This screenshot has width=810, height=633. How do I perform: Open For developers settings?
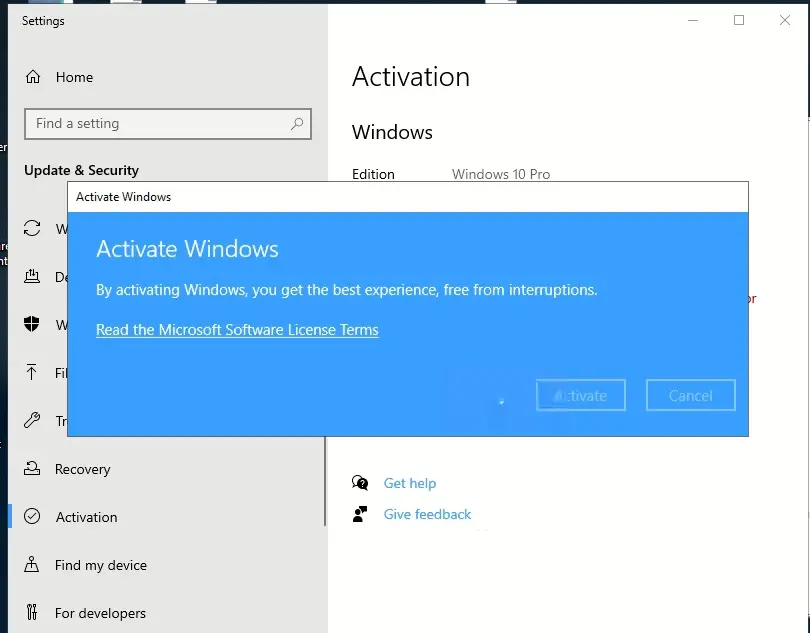coord(100,613)
